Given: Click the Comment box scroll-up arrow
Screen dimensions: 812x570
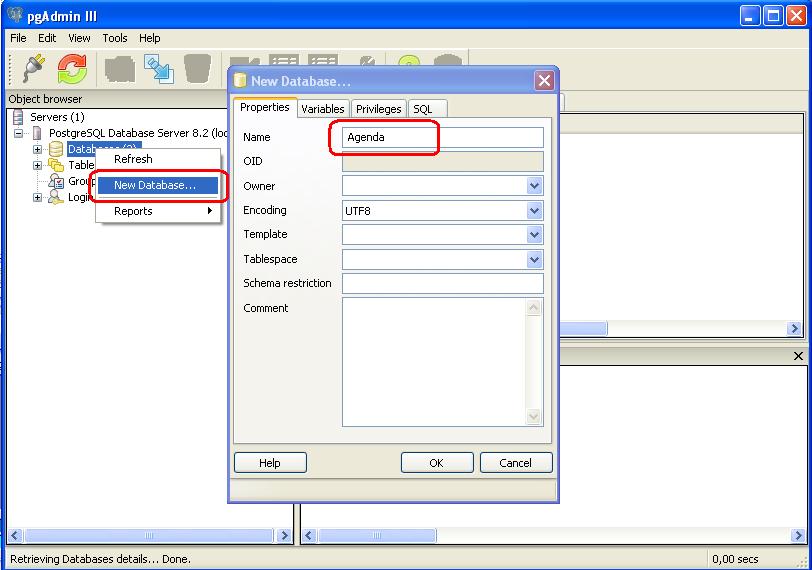Looking at the screenshot, I should click(x=534, y=308).
